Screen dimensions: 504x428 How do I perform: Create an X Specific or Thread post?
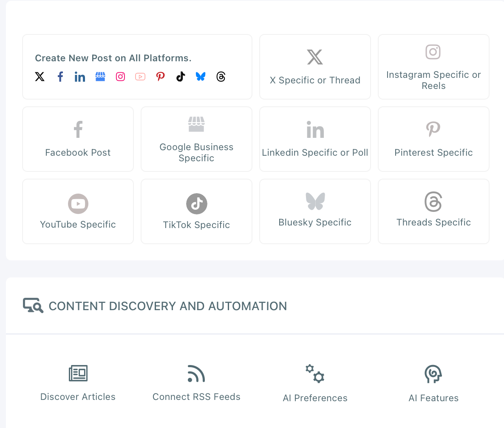pyautogui.click(x=315, y=67)
